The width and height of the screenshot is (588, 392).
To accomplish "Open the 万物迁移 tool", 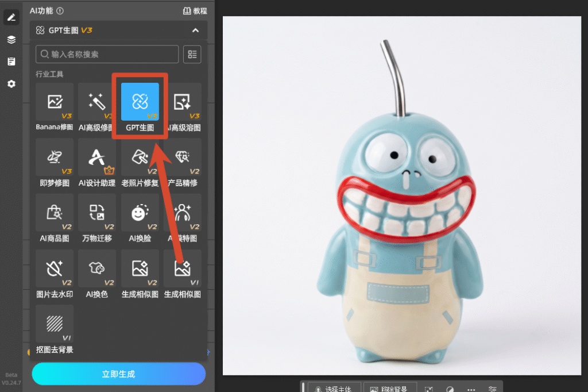I will 97,218.
